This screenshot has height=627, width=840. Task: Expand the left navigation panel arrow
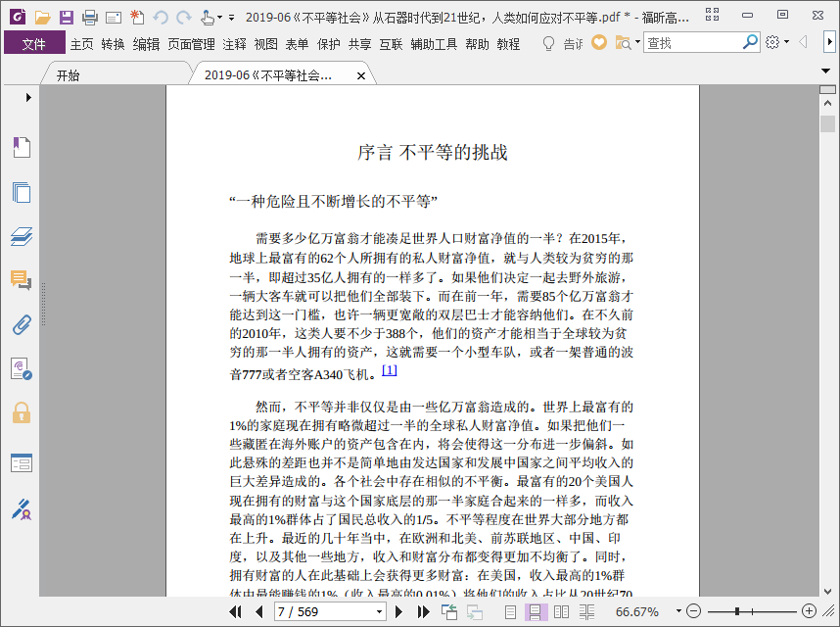[28, 98]
